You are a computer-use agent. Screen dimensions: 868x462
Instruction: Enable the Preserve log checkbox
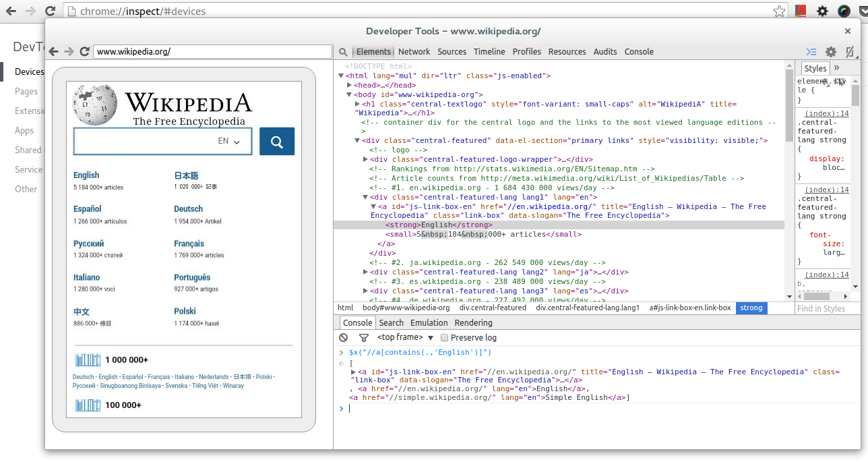[444, 337]
